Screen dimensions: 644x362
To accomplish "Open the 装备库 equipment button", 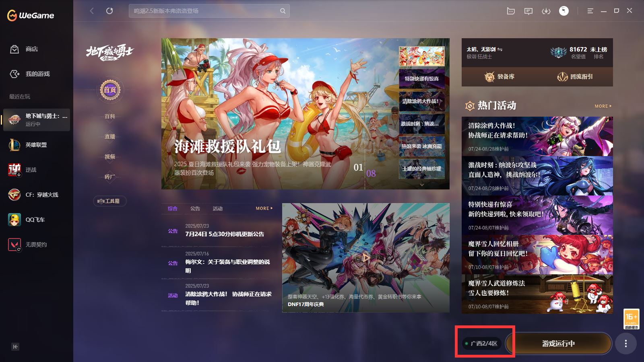I will pos(500,76).
